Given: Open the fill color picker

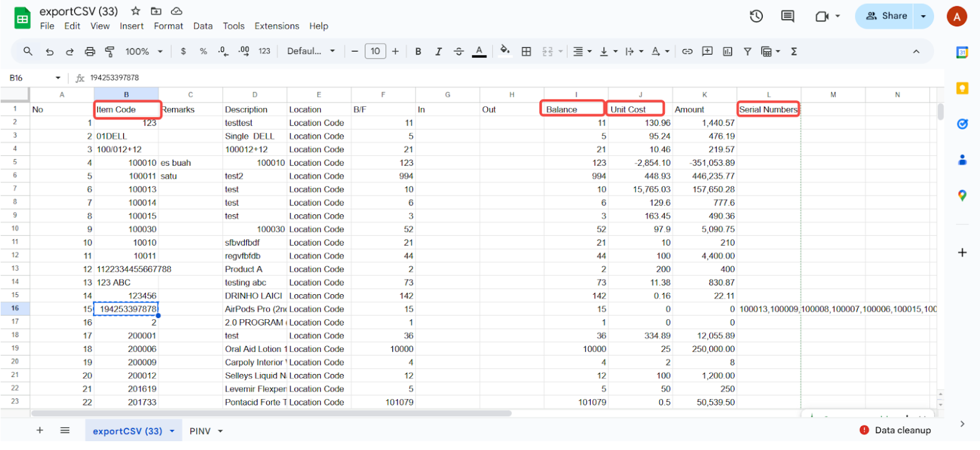Looking at the screenshot, I should tap(505, 52).
